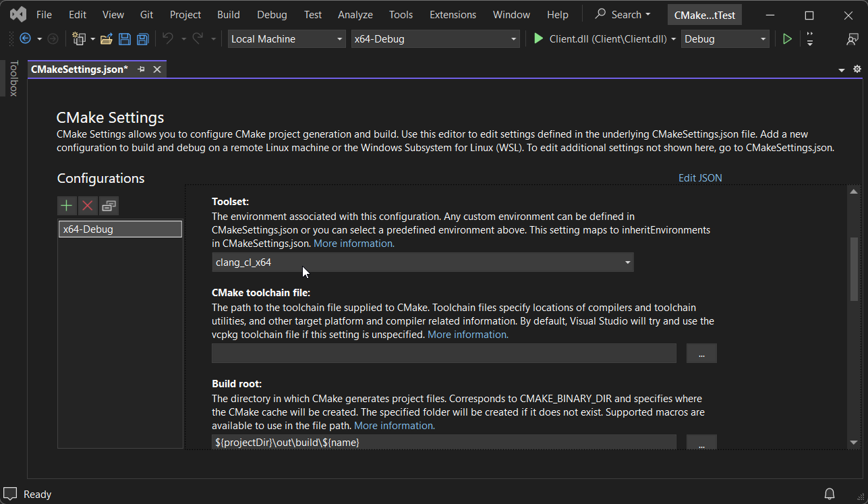The width and height of the screenshot is (868, 504).
Task: Click the settings scrollbar up arrow
Action: click(x=854, y=192)
